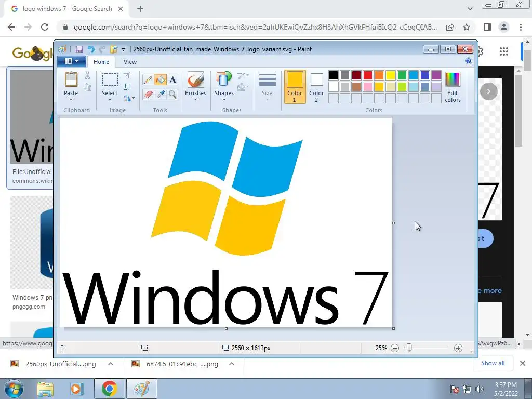This screenshot has width=532, height=399.
Task: Switch to the View ribbon tab
Action: click(x=130, y=62)
